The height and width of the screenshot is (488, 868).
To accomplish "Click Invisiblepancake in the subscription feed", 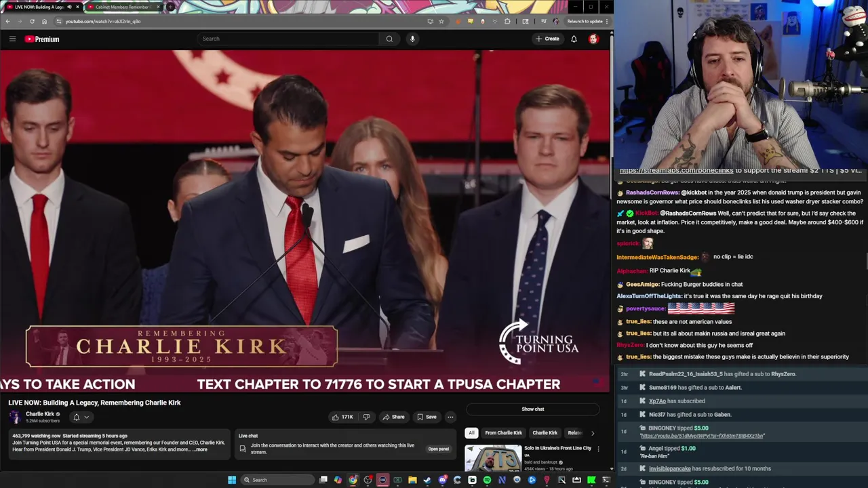I will click(671, 468).
